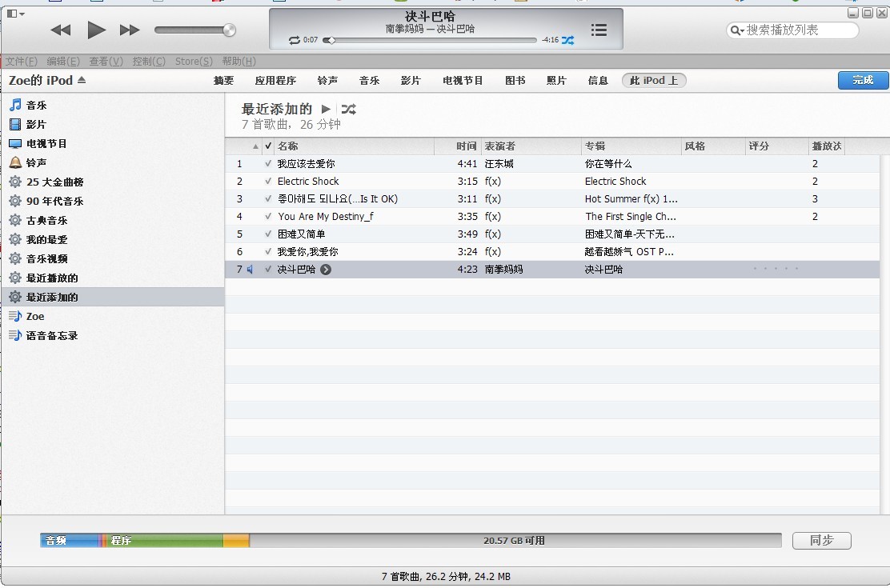Viewport: 890px width, 588px height.
Task: Open the arrow menu beside 决斗巴哈
Action: tap(326, 270)
